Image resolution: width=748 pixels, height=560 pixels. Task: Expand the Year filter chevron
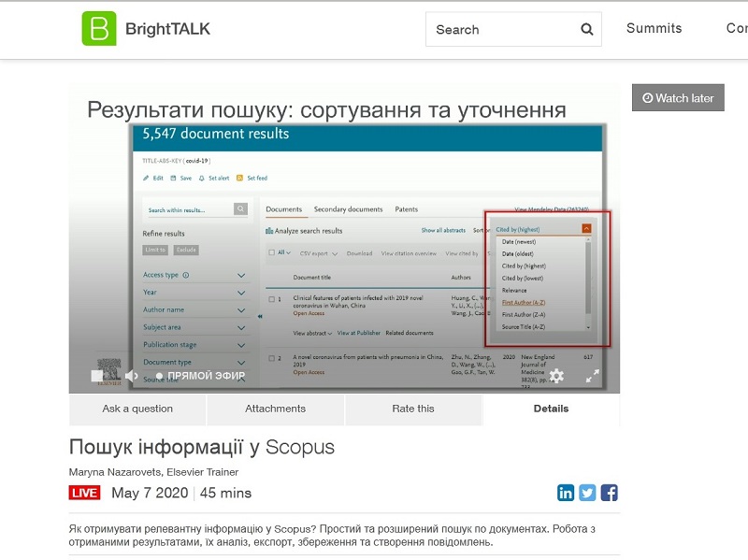coord(241,293)
